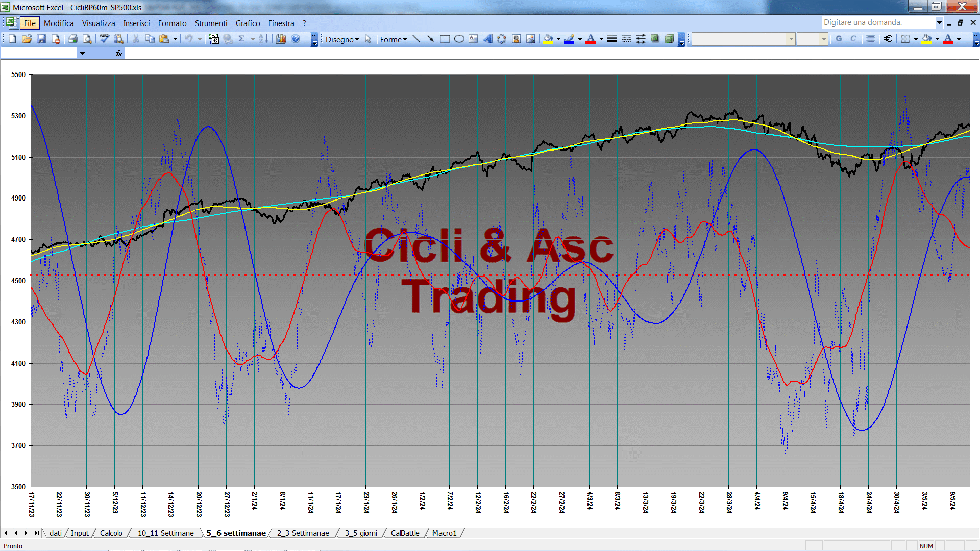Switch to the dati sheet tab
The height and width of the screenshot is (551, 980).
(56, 533)
